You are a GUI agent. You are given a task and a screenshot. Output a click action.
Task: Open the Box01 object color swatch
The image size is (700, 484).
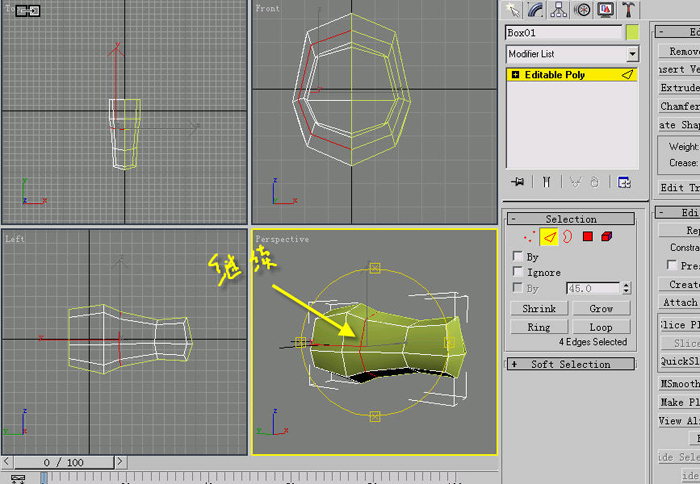(x=632, y=33)
